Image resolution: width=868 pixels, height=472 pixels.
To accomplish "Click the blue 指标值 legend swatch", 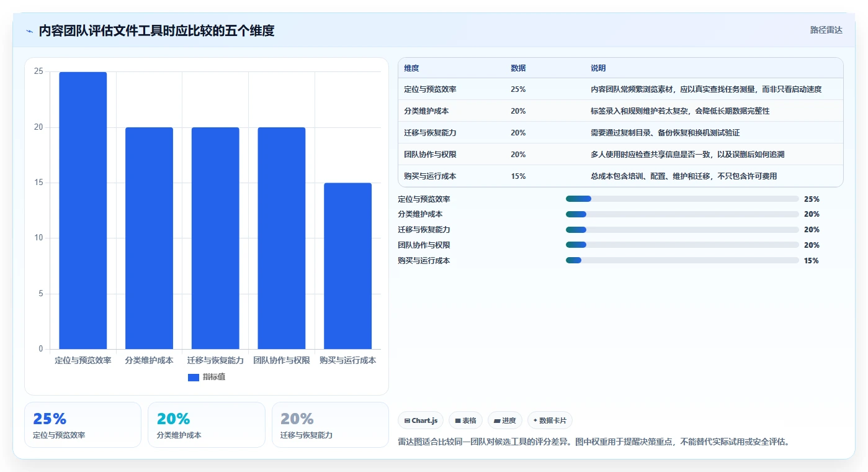I will click(x=194, y=377).
